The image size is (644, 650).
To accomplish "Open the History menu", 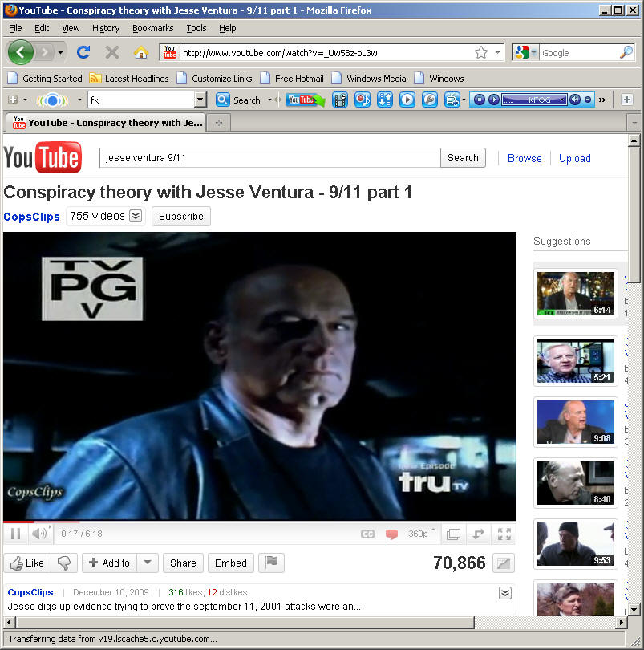I will (x=106, y=28).
